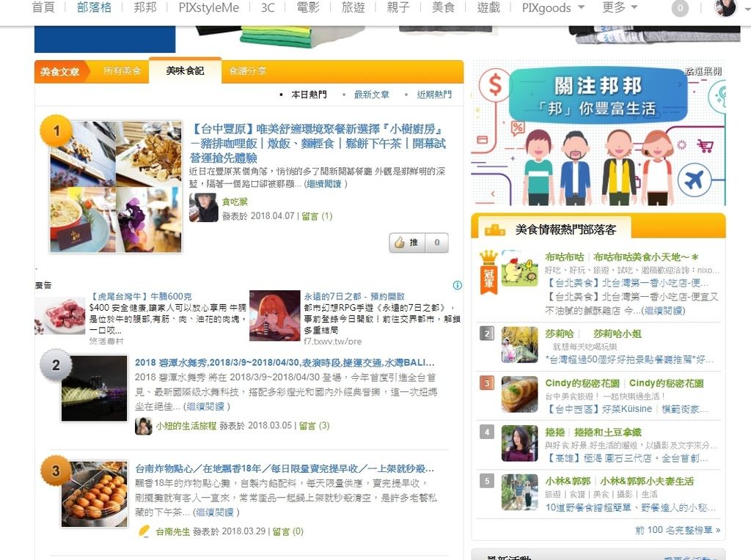Open the 親子 nav item
The height and width of the screenshot is (560, 751).
point(398,7)
